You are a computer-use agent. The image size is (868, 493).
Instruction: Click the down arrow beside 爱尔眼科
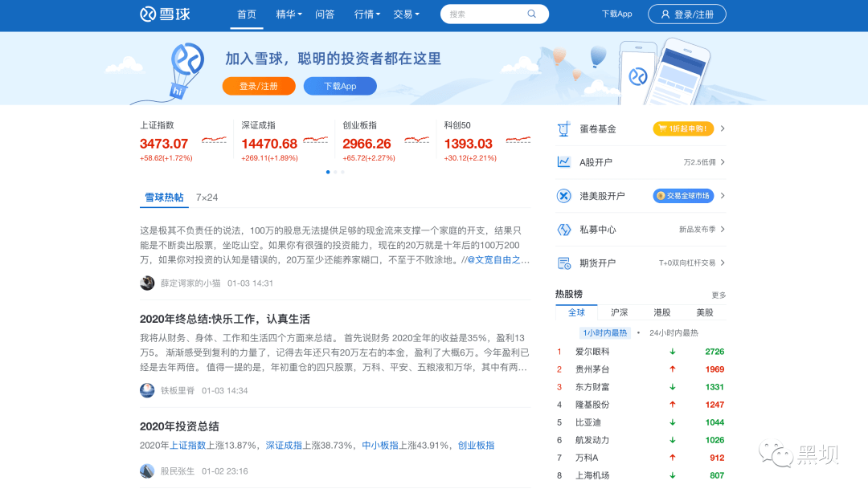coord(673,352)
